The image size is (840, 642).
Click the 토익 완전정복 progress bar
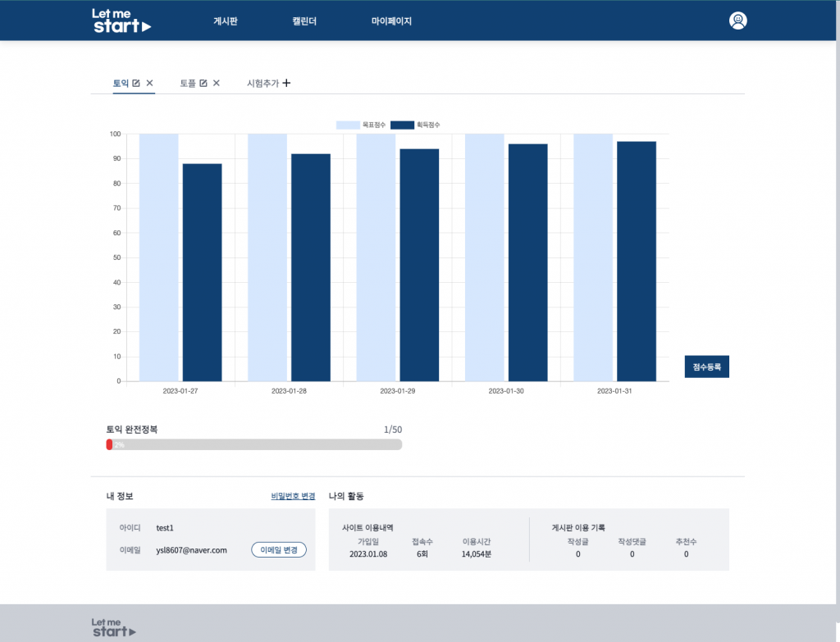coord(254,444)
